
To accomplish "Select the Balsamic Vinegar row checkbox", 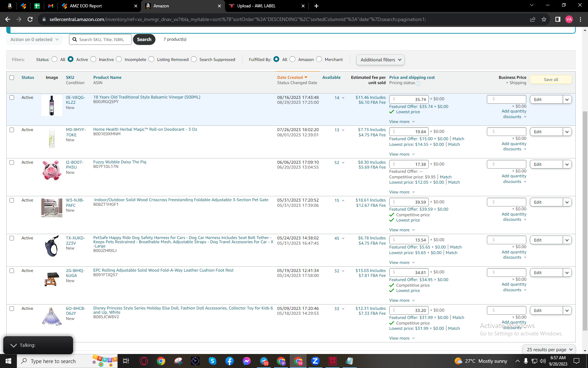I will coord(12,97).
